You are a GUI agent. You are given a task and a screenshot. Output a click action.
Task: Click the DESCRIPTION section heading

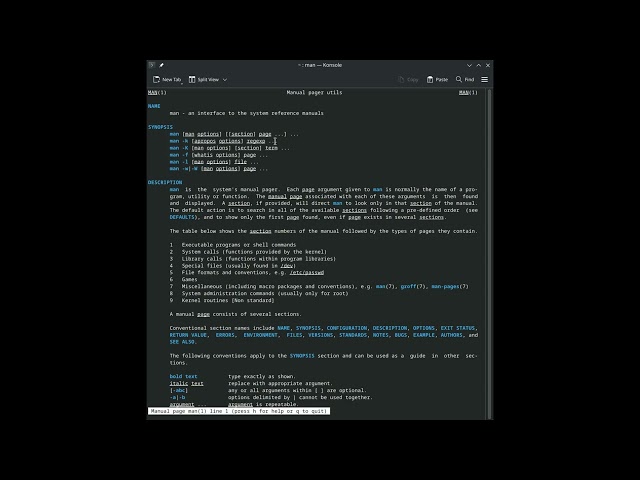165,182
